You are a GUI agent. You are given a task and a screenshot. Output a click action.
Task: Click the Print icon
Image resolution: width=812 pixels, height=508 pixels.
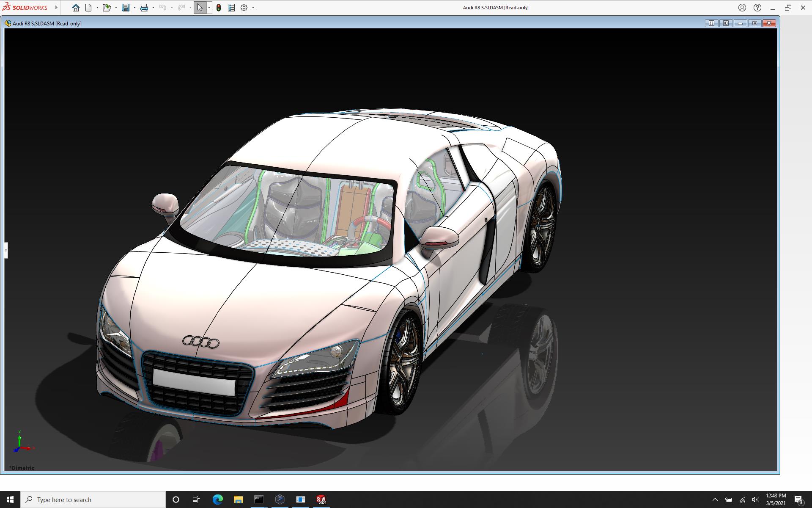[x=144, y=8]
